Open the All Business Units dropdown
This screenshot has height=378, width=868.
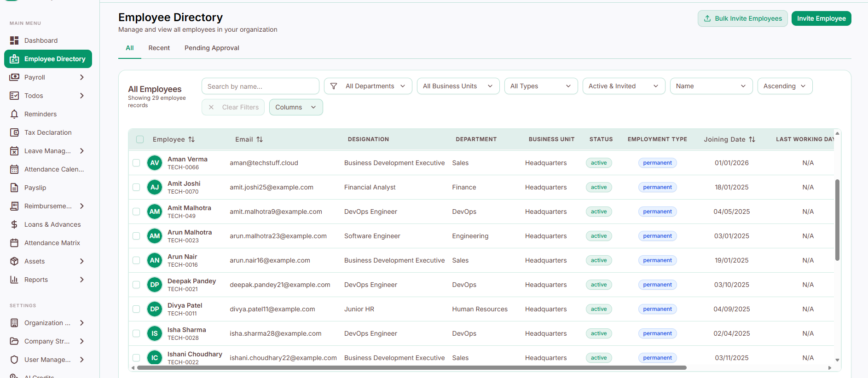click(458, 86)
